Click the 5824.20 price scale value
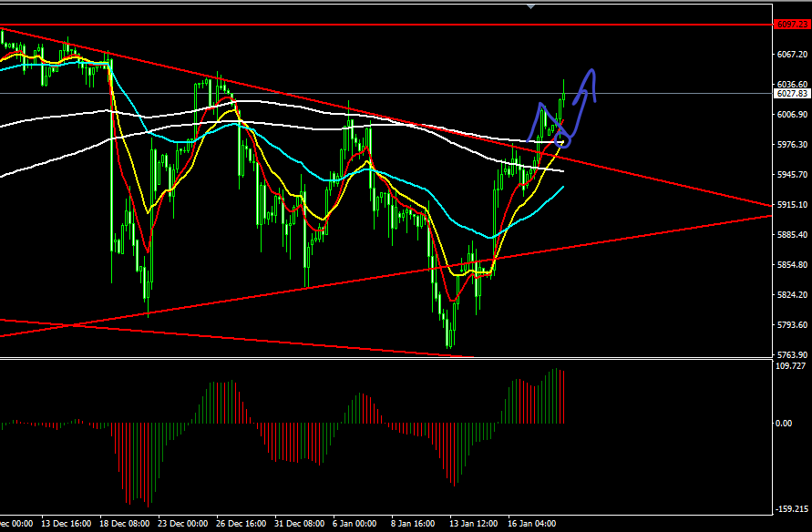 coord(792,295)
